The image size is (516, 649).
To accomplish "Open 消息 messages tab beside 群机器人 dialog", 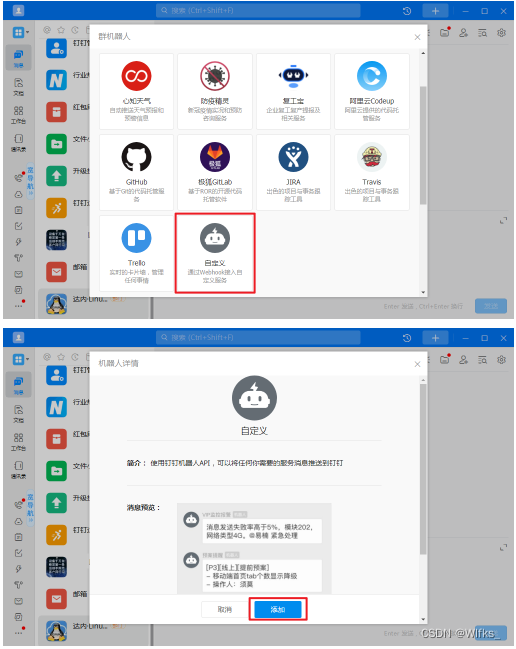I will pos(18,58).
